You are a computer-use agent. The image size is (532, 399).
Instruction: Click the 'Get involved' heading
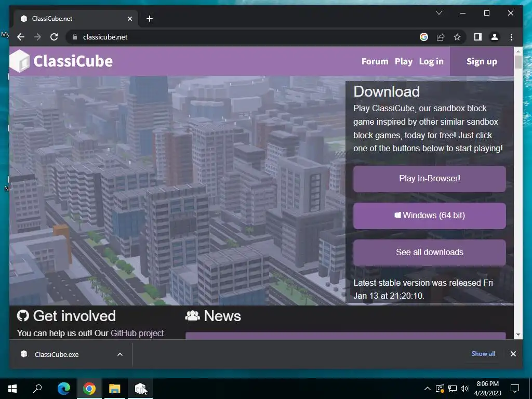74,316
